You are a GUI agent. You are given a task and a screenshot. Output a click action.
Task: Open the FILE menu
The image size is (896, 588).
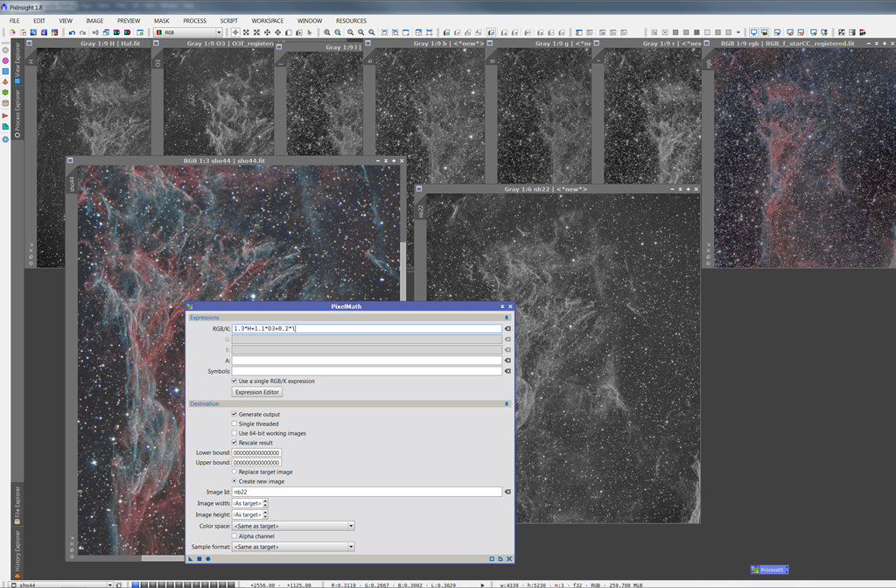pos(14,21)
